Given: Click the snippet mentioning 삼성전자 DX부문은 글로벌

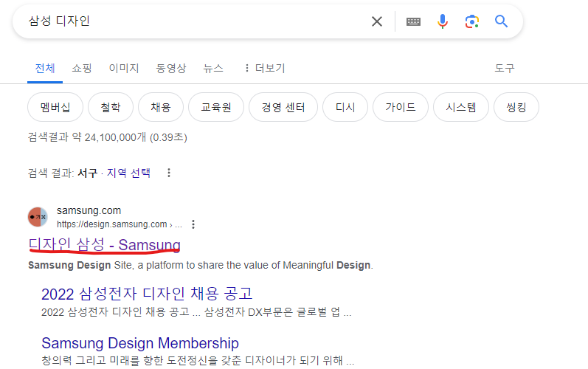Looking at the screenshot, I should coord(196,312).
